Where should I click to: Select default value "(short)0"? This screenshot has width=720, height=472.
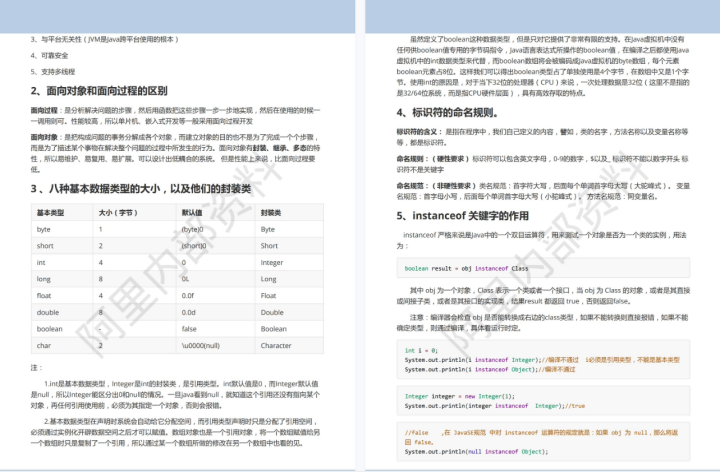194,246
